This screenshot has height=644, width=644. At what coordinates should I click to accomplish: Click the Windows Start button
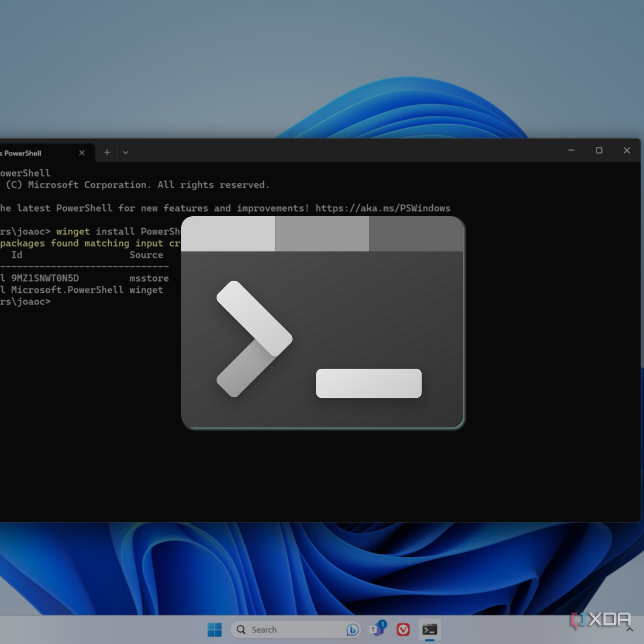coord(215,630)
